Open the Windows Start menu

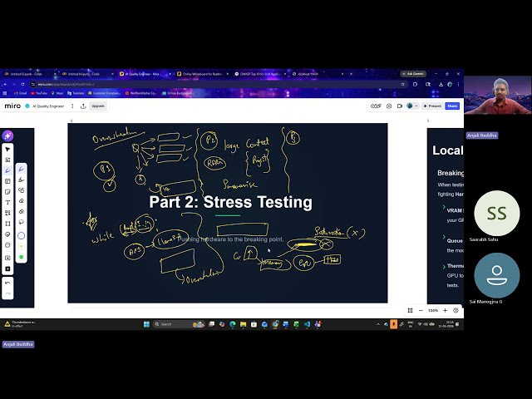[146, 324]
